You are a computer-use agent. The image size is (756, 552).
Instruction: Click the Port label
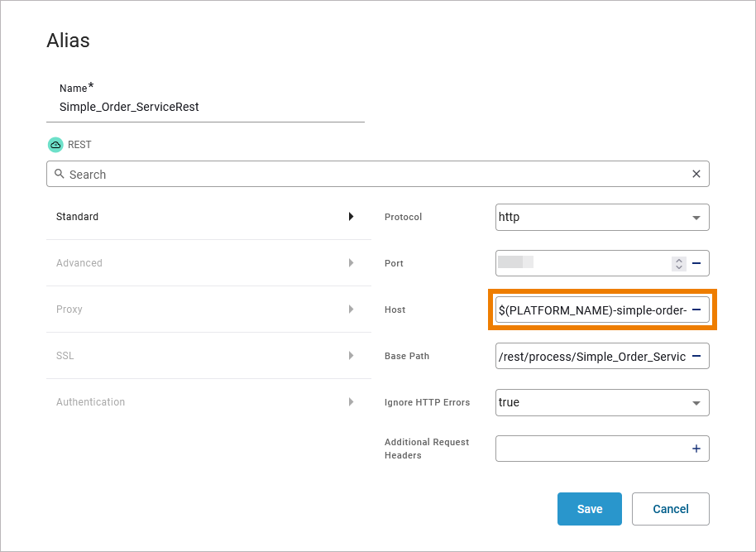click(394, 263)
